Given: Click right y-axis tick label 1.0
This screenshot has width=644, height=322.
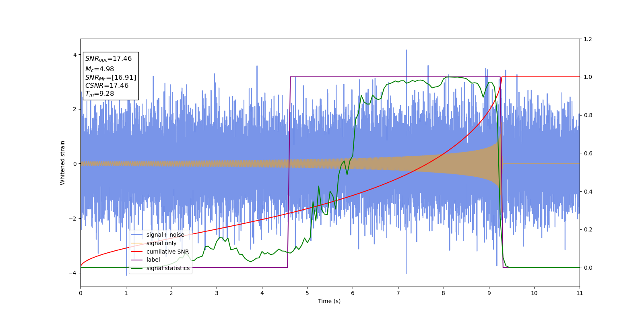Looking at the screenshot, I should [x=588, y=77].
